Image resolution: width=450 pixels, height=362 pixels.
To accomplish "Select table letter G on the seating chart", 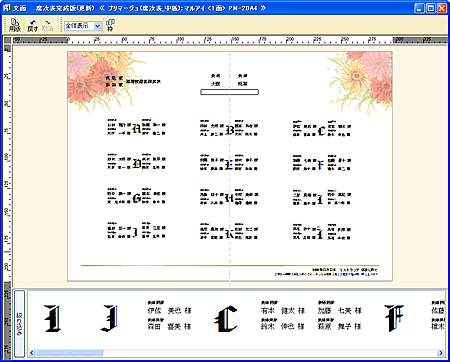I will click(136, 198).
